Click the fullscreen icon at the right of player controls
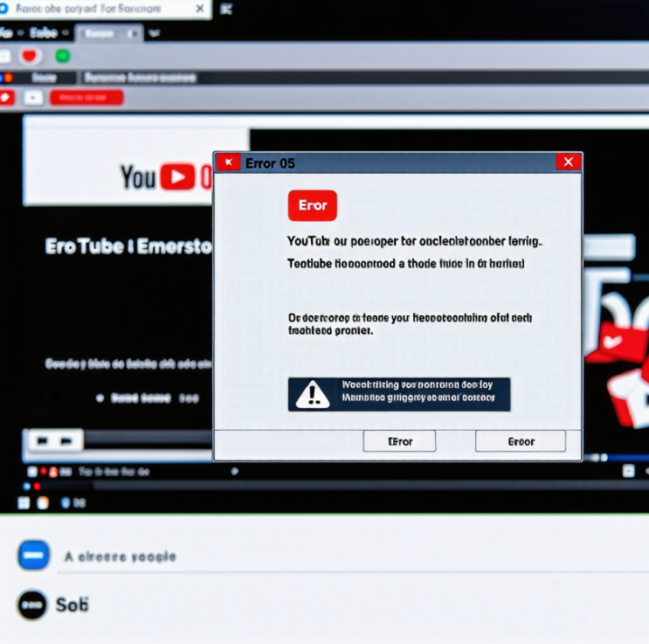The height and width of the screenshot is (644, 649). 629,471
